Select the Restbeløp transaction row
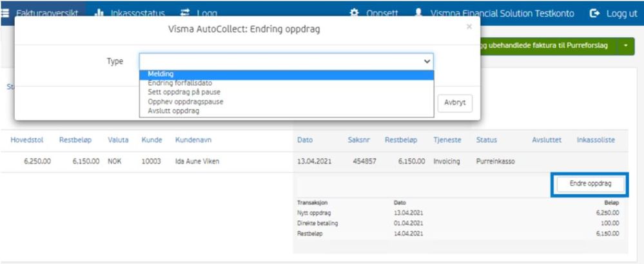 click(458, 234)
